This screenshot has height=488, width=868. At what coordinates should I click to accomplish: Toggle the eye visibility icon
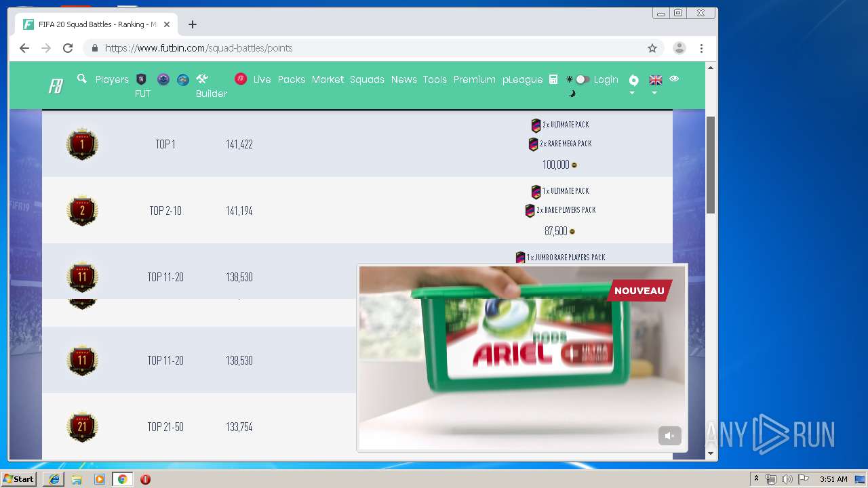[674, 79]
